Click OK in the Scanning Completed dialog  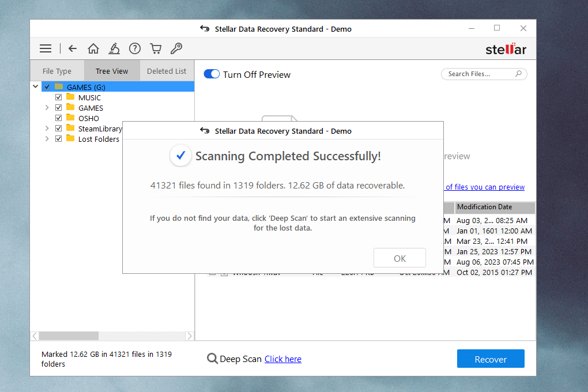[399, 258]
